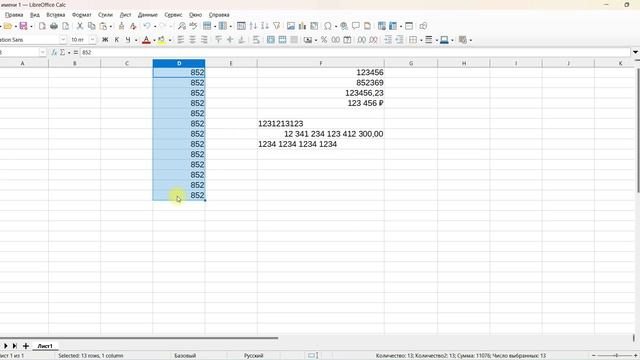Click the Insert chart icon
Image resolution: width=640 pixels, height=360 pixels.
302,26
